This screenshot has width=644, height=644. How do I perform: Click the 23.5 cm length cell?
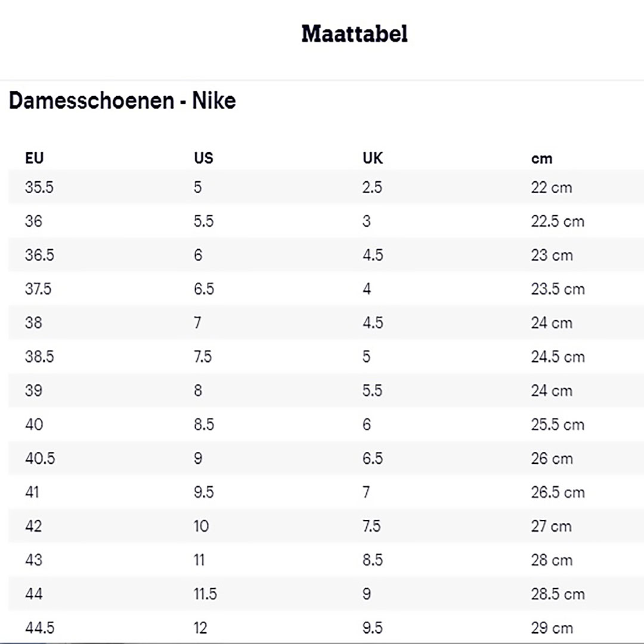[558, 289]
